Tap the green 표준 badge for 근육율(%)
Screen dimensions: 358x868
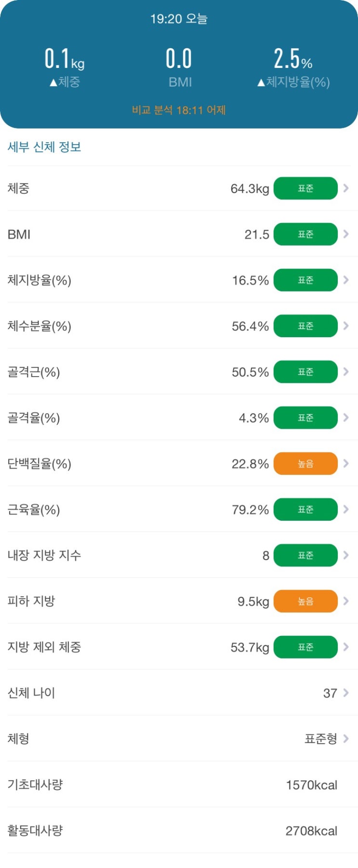pyautogui.click(x=305, y=509)
